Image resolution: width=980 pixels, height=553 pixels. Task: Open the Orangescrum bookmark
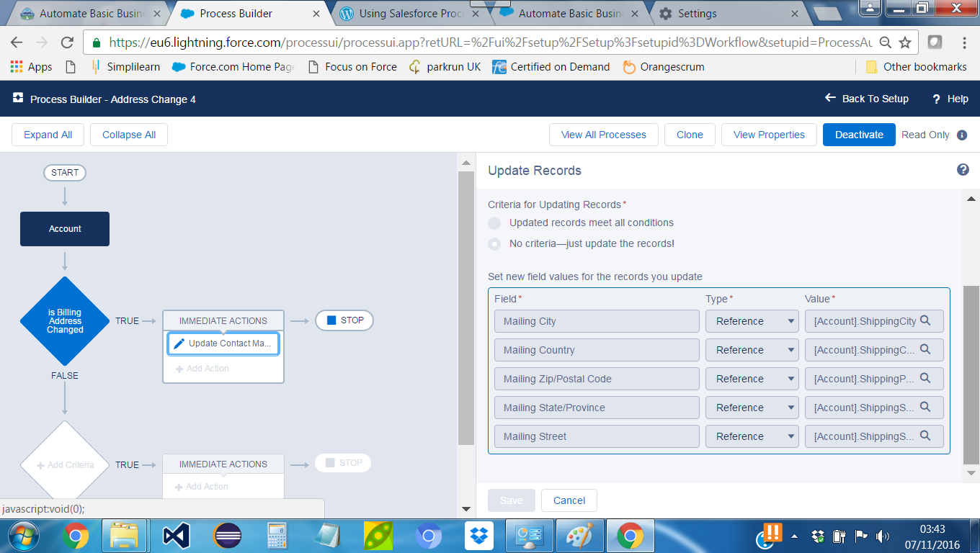point(664,67)
